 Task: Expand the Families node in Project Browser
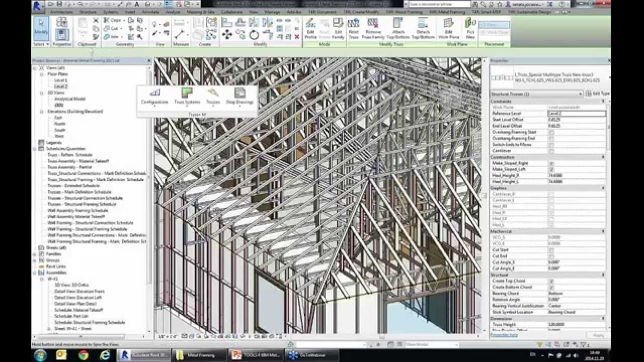(35, 254)
